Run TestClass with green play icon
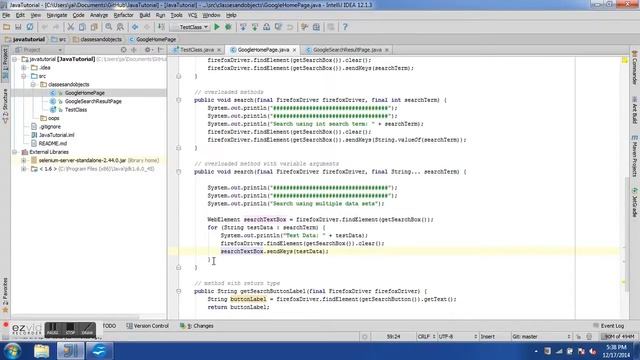This screenshot has width=640, height=360. tap(217, 27)
